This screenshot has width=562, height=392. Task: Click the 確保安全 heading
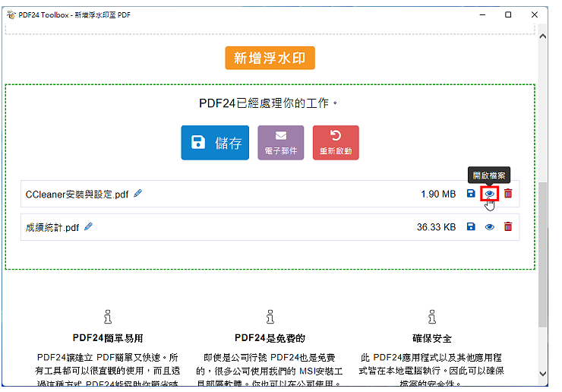(x=432, y=339)
